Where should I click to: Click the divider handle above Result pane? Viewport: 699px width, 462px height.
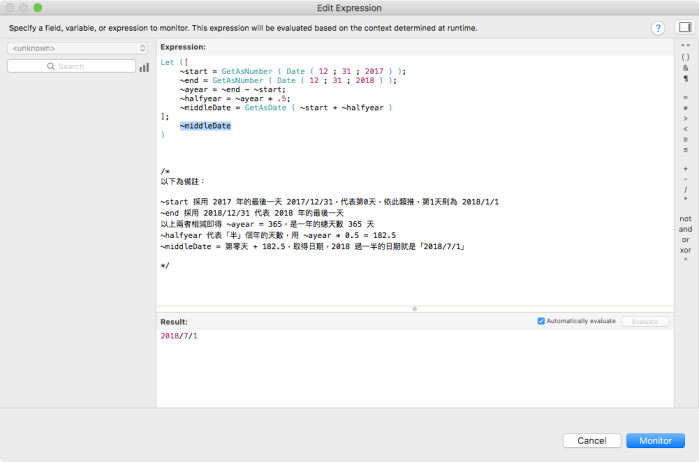[x=414, y=309]
